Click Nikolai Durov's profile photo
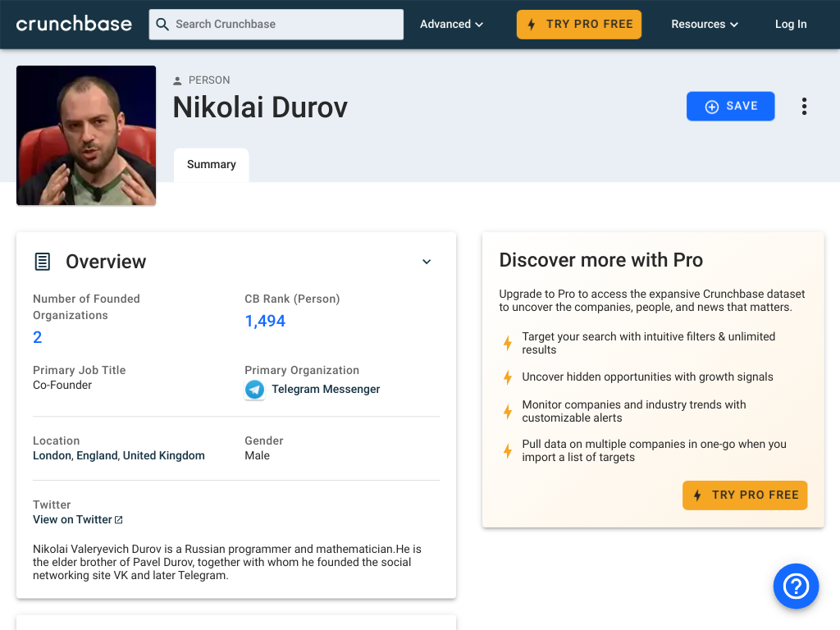This screenshot has height=630, width=840. tap(86, 135)
